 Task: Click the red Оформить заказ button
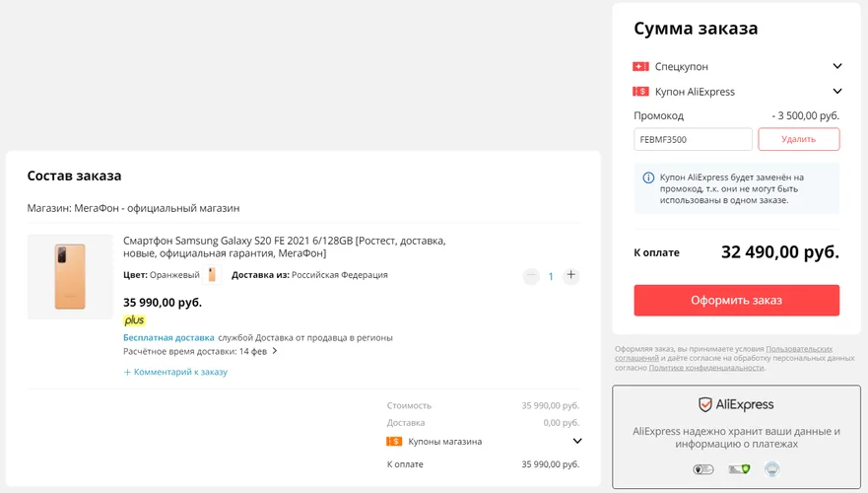coord(736,300)
